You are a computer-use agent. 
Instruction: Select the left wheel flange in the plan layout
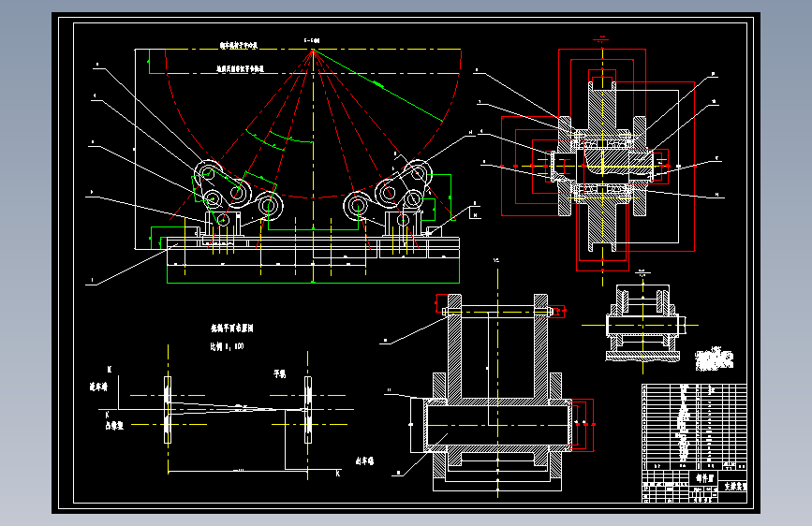click(x=168, y=410)
